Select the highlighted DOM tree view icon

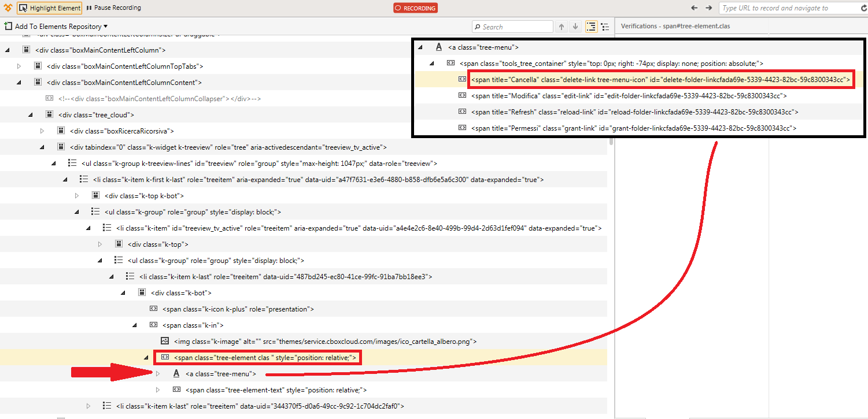(x=591, y=27)
